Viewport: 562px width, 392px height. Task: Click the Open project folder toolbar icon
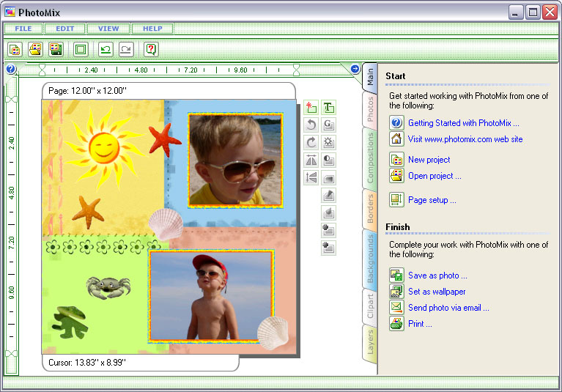coord(34,50)
